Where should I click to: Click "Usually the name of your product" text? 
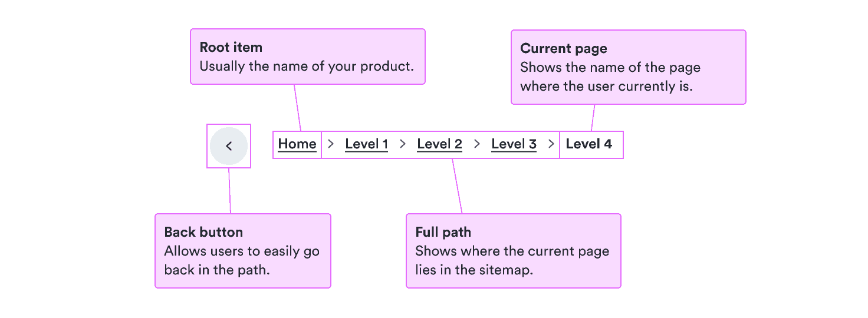pos(307,67)
